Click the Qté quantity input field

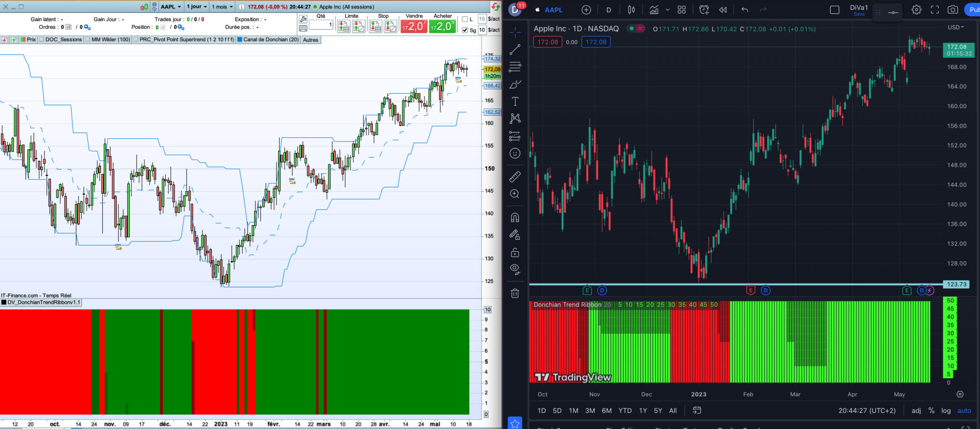[321, 25]
